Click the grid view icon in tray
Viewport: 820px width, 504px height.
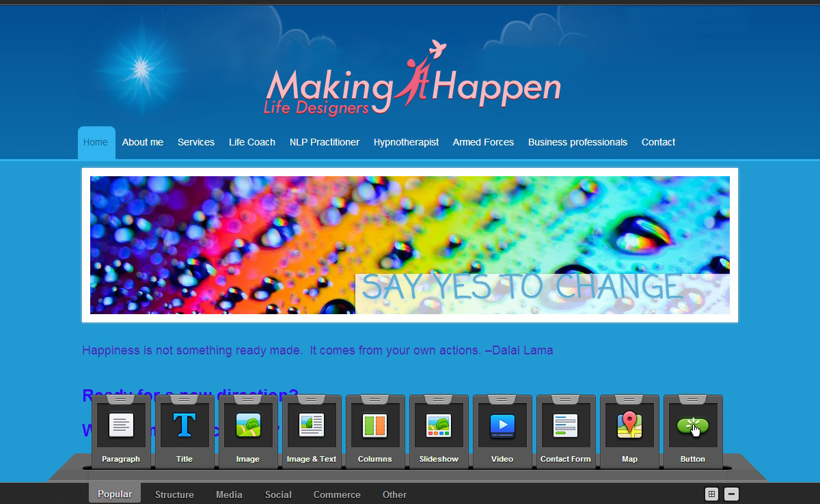tap(711, 494)
